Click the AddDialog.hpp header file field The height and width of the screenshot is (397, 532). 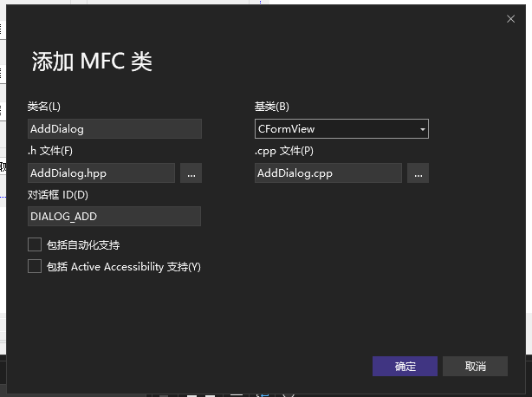coord(101,173)
